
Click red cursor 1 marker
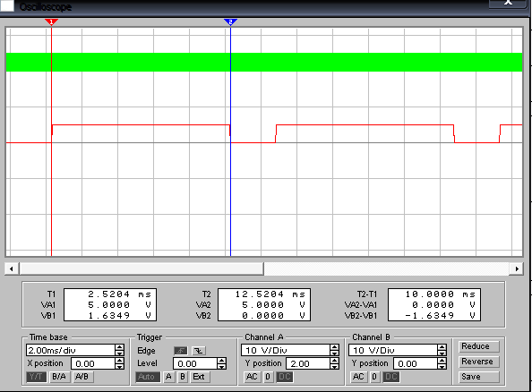(x=51, y=22)
